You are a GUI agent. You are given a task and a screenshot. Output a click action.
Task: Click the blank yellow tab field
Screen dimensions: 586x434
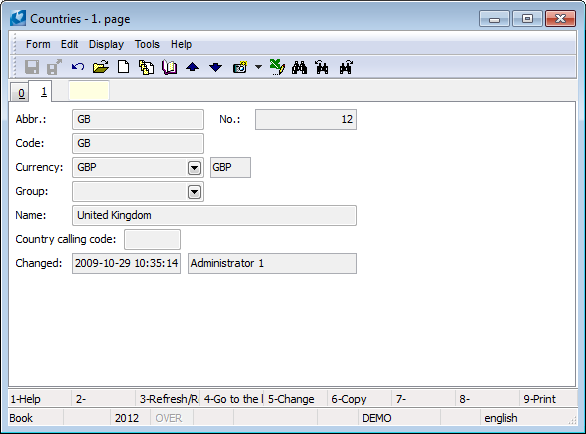(x=89, y=90)
